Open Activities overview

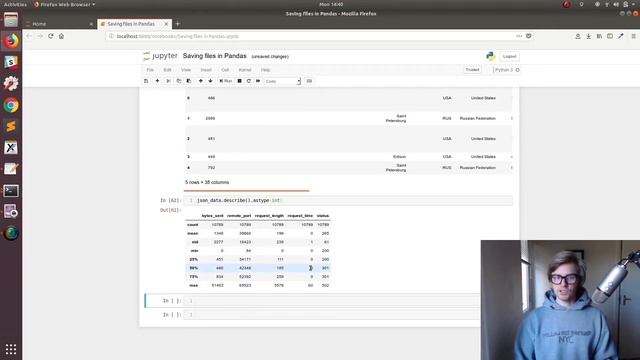15,4
